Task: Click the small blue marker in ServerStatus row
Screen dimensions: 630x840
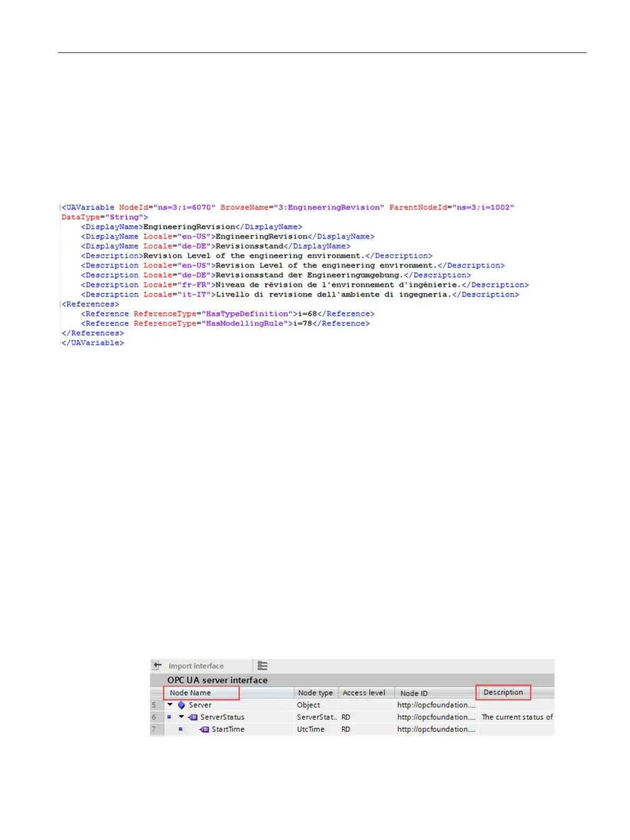Action: coord(169,717)
